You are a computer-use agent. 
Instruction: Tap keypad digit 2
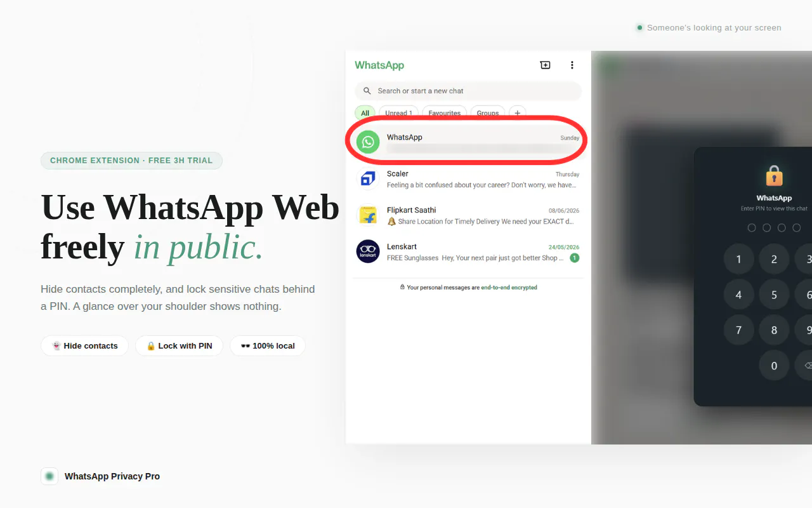click(774, 259)
